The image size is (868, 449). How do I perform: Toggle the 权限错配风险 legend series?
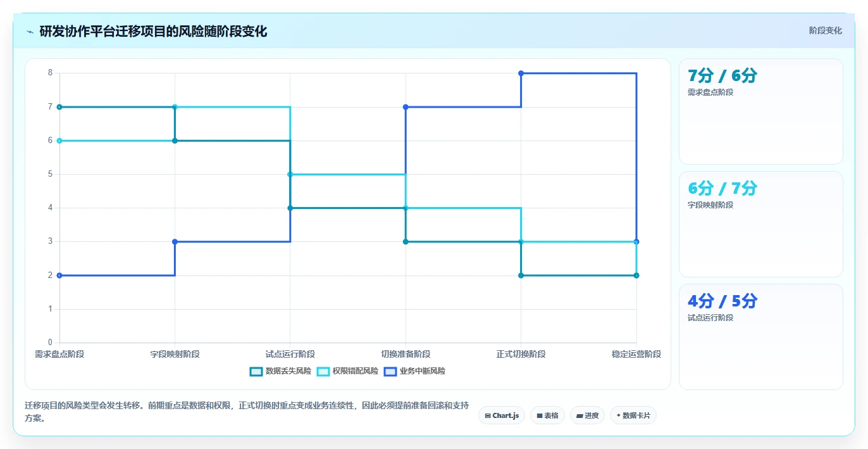(x=347, y=371)
